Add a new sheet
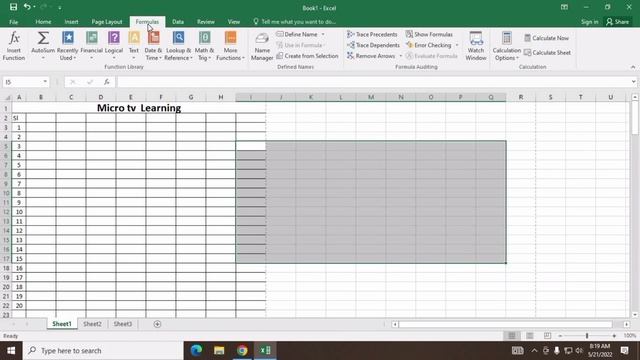The height and width of the screenshot is (360, 640). pyautogui.click(x=157, y=324)
